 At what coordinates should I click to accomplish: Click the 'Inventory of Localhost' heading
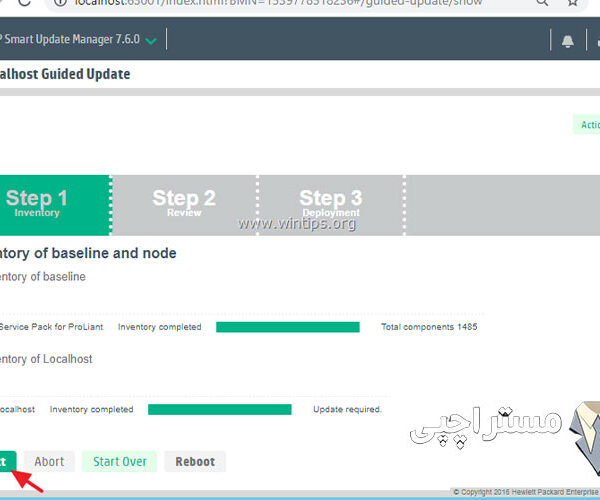pos(46,359)
